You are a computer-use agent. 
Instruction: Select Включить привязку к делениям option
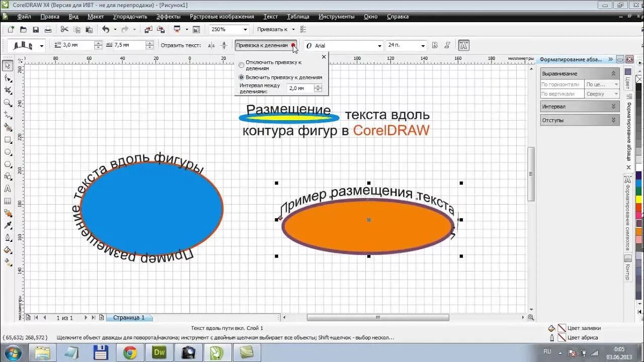242,77
